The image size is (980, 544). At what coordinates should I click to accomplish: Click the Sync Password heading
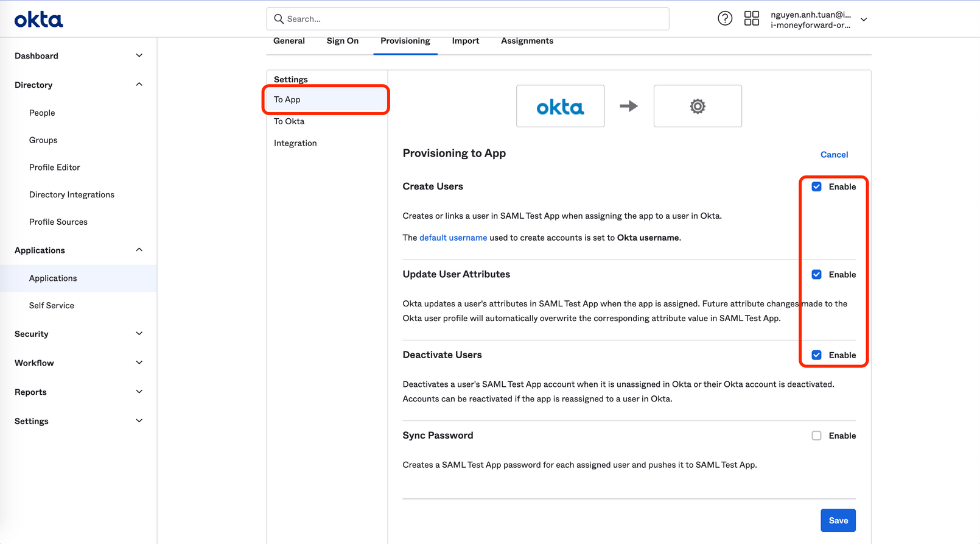point(438,436)
